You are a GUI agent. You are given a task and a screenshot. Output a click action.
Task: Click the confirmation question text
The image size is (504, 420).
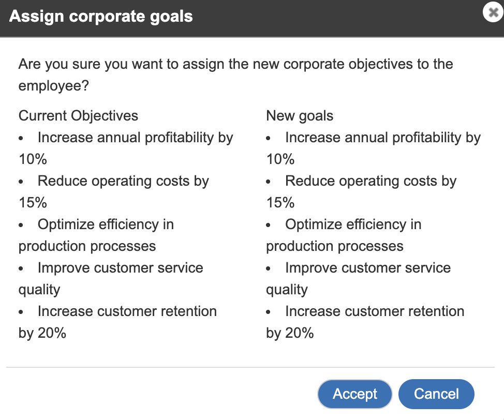tap(235, 74)
